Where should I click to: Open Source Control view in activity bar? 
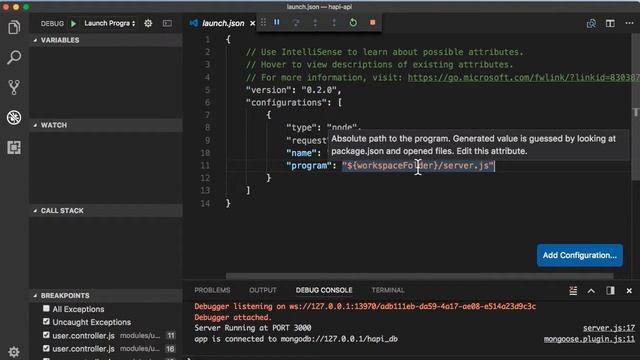(x=14, y=87)
